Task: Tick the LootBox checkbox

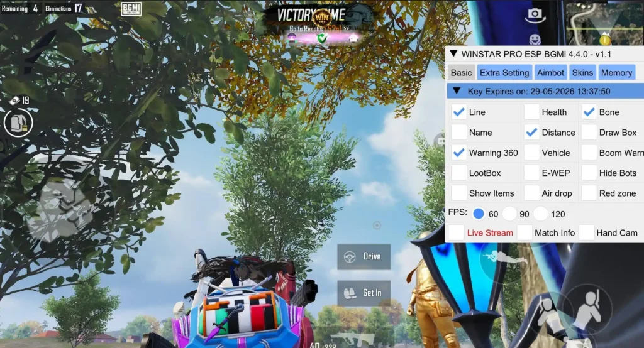Action: point(458,173)
